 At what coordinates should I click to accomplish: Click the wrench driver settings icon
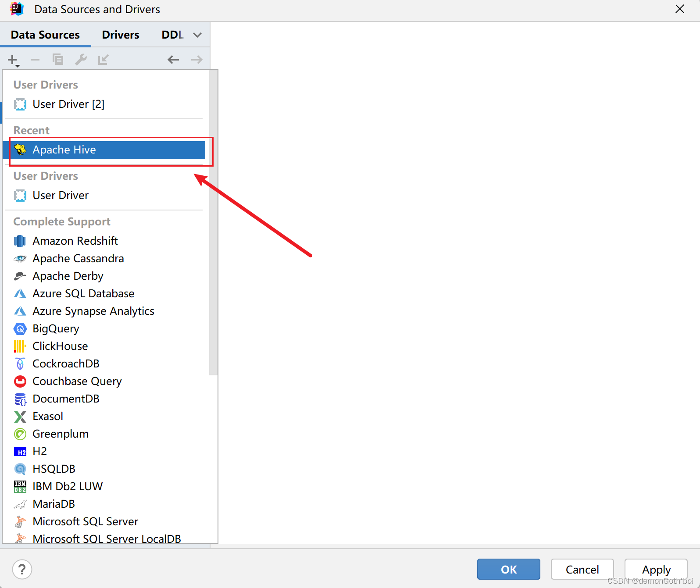[x=81, y=59]
